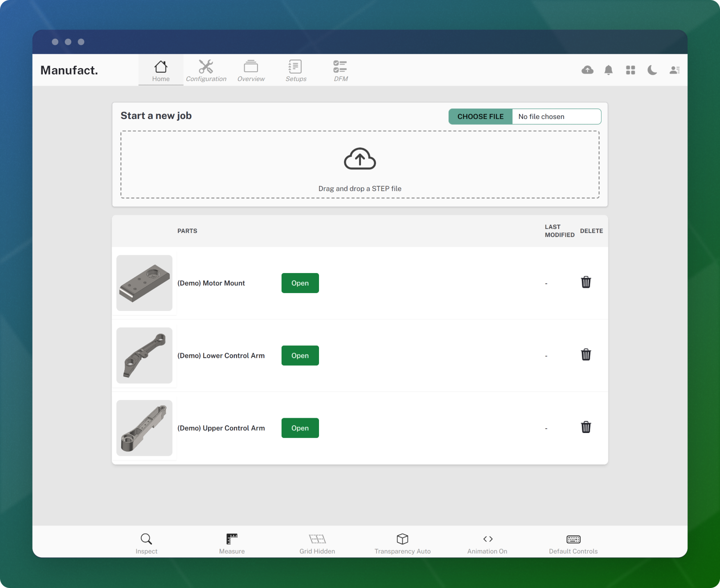720x588 pixels.
Task: Select the (Demo) Upper Control Arm name
Action: pyautogui.click(x=221, y=428)
